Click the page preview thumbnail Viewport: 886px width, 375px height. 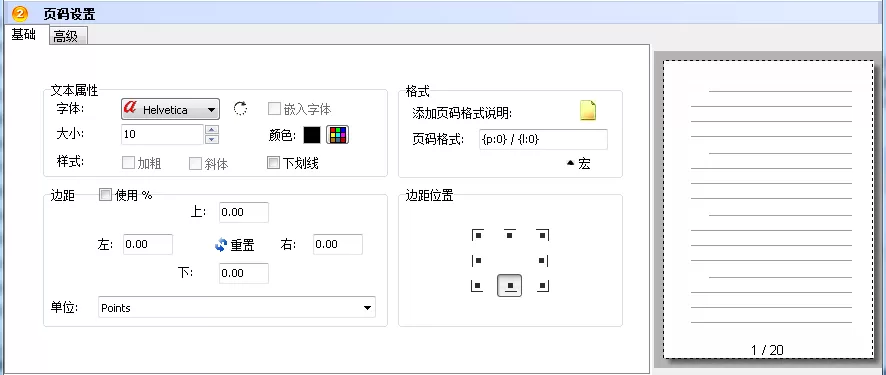pyautogui.click(x=767, y=209)
